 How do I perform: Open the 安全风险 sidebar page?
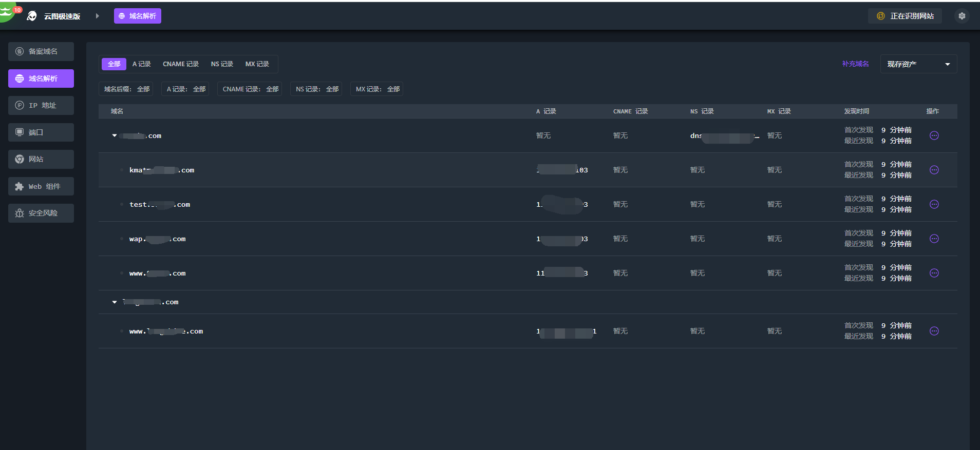[41, 213]
